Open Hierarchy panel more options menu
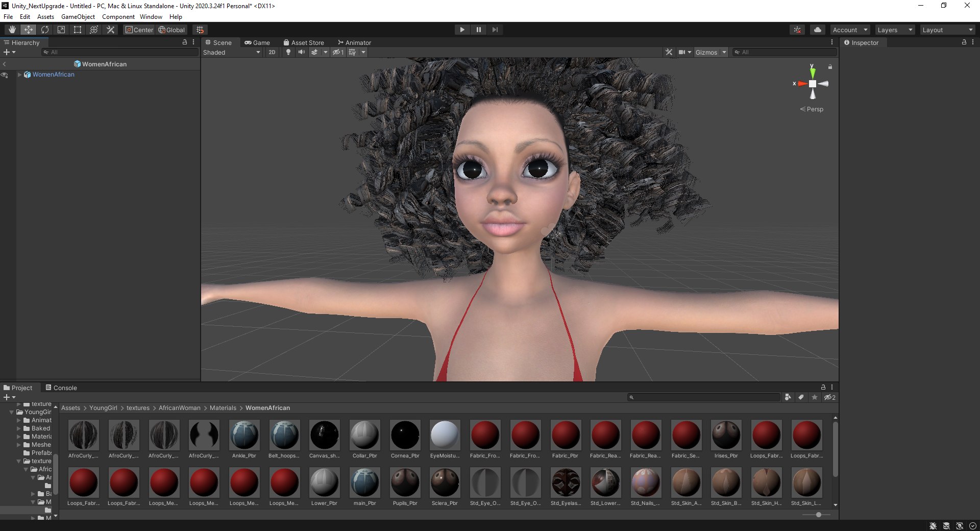Image resolution: width=980 pixels, height=531 pixels. click(x=193, y=42)
